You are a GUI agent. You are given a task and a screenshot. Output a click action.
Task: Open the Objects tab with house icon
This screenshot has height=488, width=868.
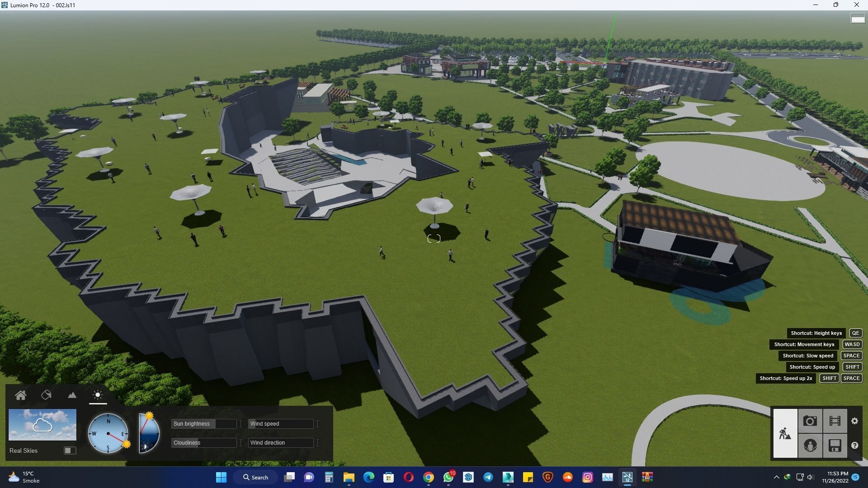click(x=20, y=395)
